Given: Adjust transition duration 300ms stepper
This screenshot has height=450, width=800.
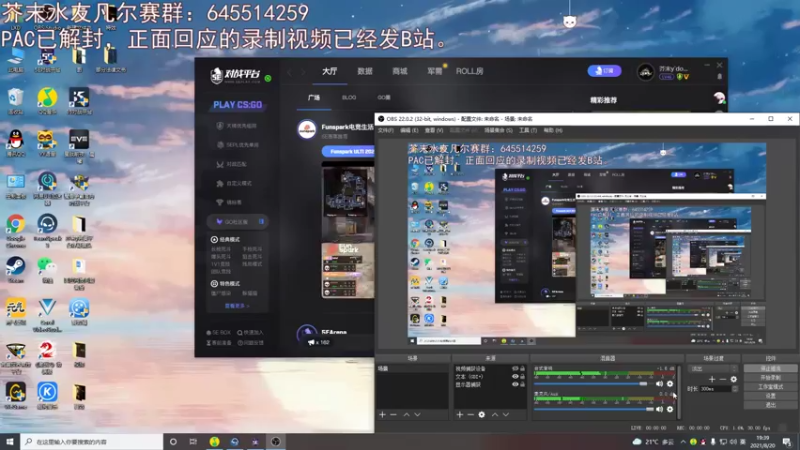Looking at the screenshot, I should pos(735,389).
